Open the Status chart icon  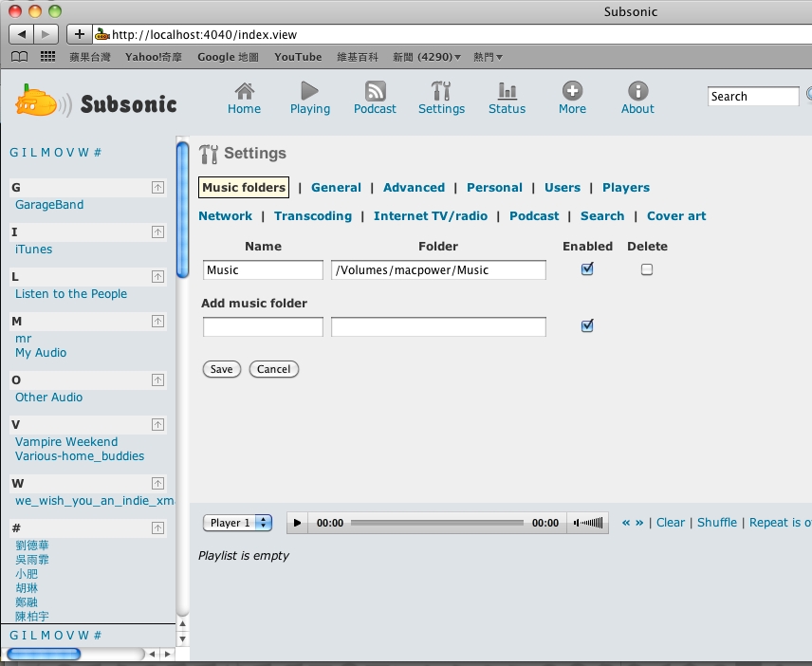507,91
